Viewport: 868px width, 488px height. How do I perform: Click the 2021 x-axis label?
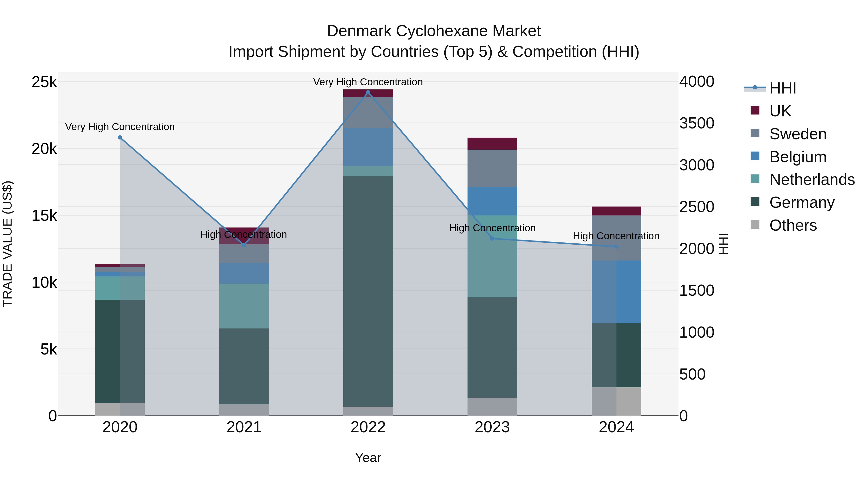click(244, 427)
